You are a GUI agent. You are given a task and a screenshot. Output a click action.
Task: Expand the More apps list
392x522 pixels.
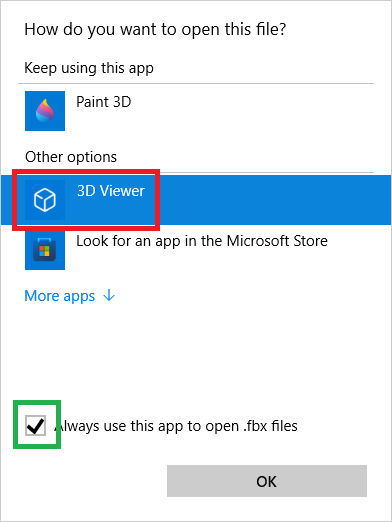(x=70, y=296)
